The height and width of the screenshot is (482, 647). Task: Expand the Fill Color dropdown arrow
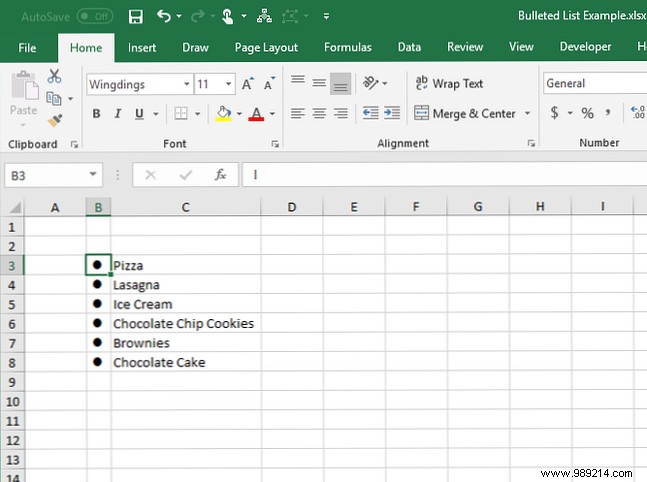(239, 114)
